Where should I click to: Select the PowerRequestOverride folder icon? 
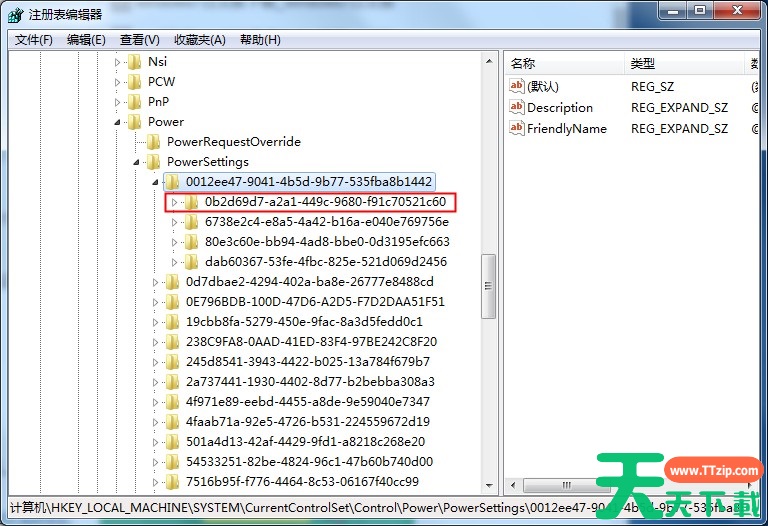[x=153, y=142]
